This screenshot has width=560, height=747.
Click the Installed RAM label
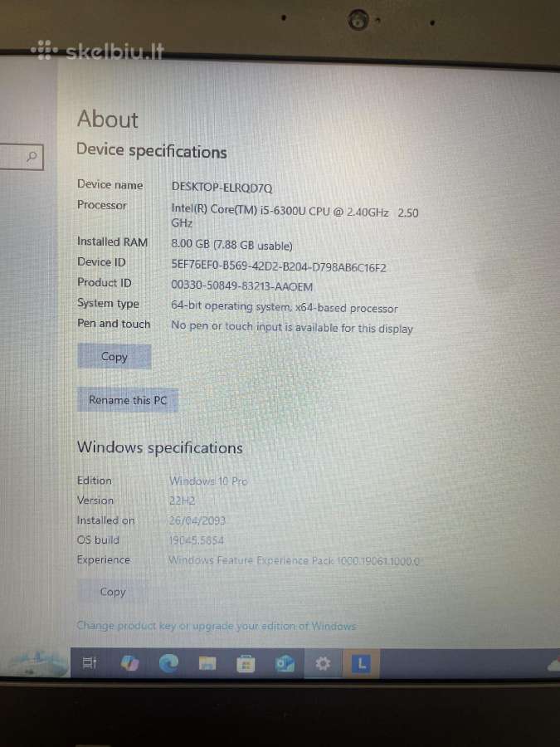tap(112, 242)
